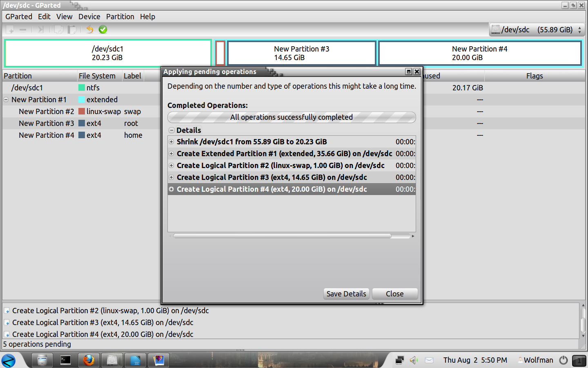Open the blue document writer taskbar icon
Viewport: 588px width, 368px height.
tap(135, 360)
